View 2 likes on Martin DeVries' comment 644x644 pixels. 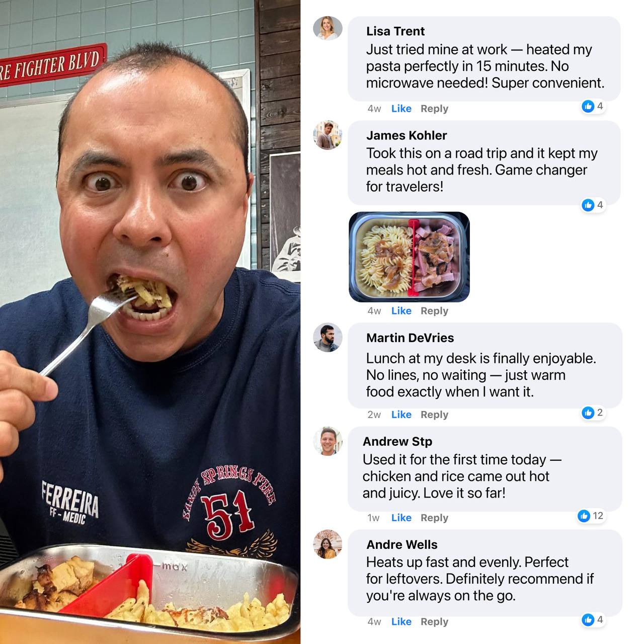(x=593, y=413)
